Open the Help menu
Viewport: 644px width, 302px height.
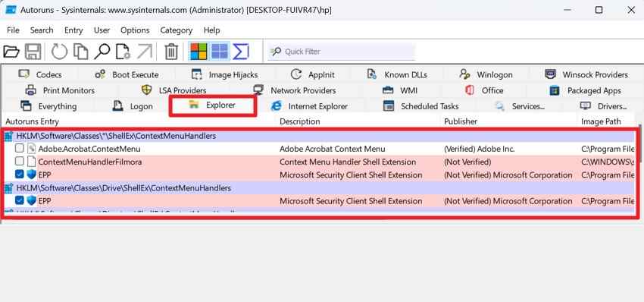212,30
